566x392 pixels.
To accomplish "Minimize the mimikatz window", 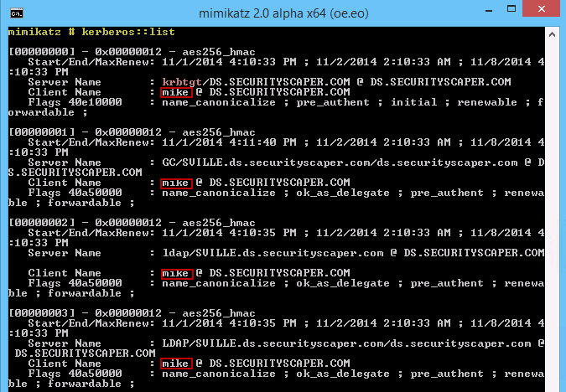I will (x=489, y=10).
